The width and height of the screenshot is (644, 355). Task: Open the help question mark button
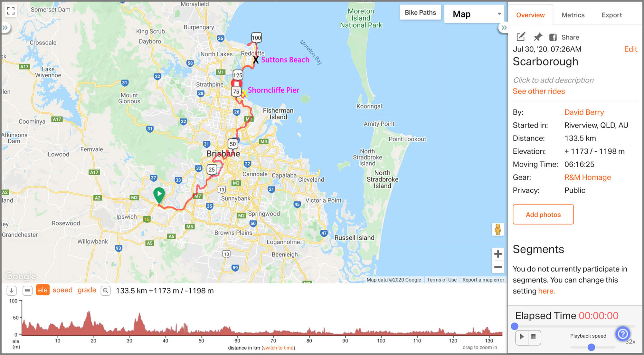coord(622,334)
